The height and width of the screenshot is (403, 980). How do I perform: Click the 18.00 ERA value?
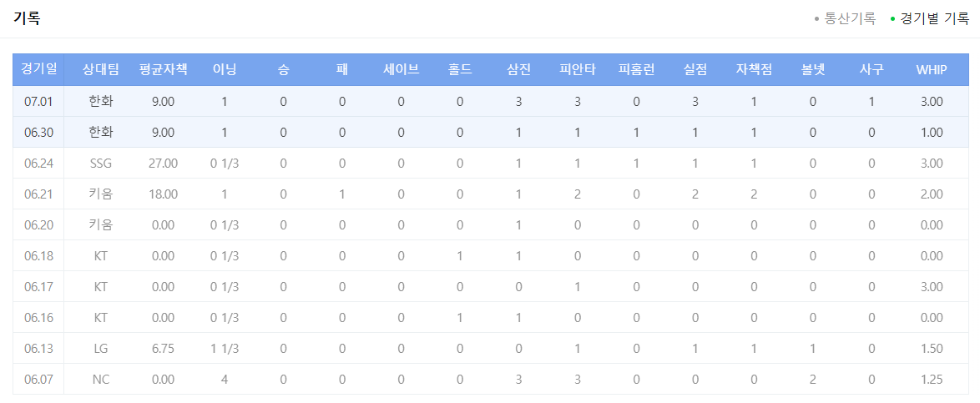pos(163,194)
